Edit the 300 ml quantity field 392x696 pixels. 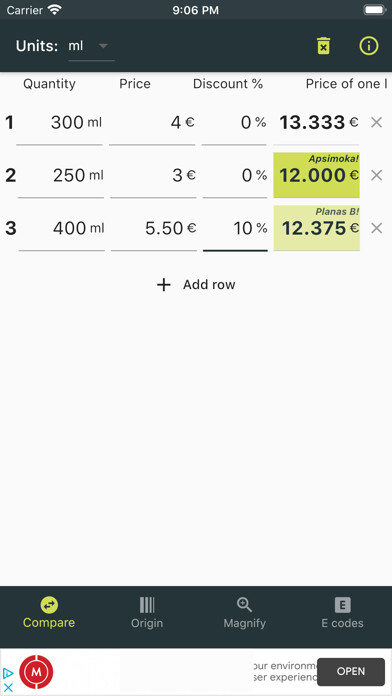click(59, 123)
